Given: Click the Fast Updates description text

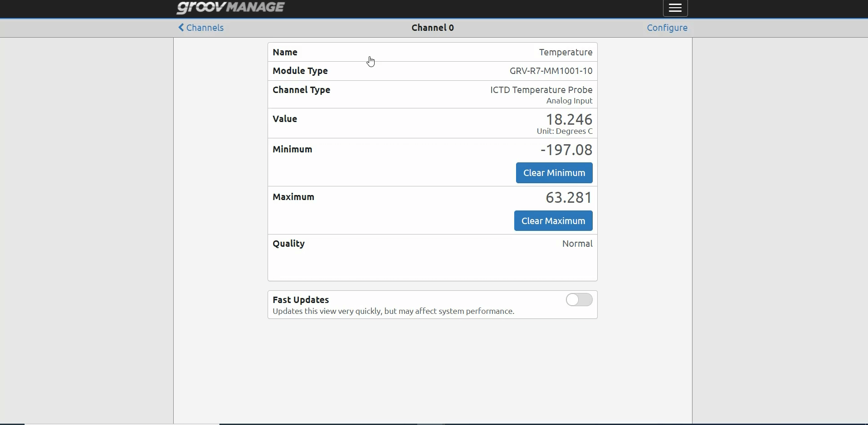Looking at the screenshot, I should pyautogui.click(x=394, y=312).
